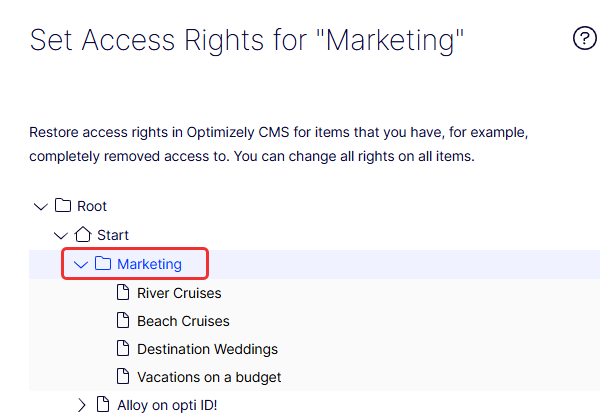Select Beach Cruises page
Viewport: 613px width, 415px height.
click(183, 321)
